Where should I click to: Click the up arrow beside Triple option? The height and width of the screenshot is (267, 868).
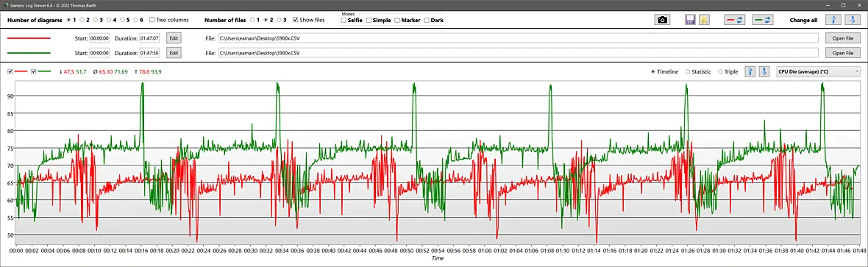click(750, 71)
